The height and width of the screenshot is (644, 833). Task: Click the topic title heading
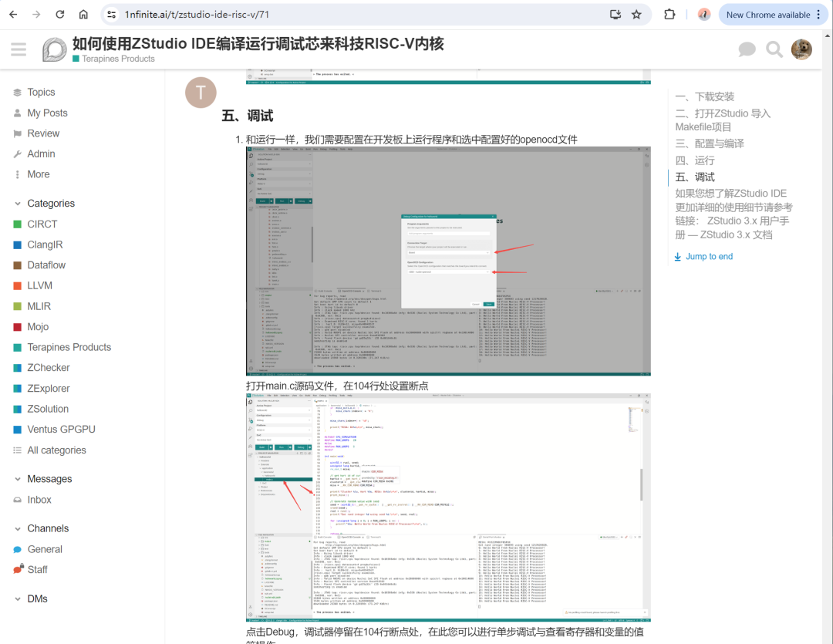pyautogui.click(x=258, y=43)
